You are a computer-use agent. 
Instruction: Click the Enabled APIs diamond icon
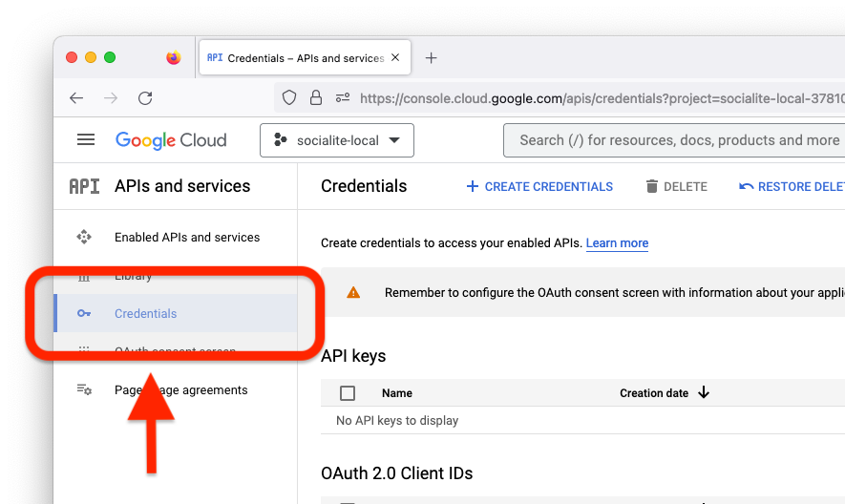84,237
